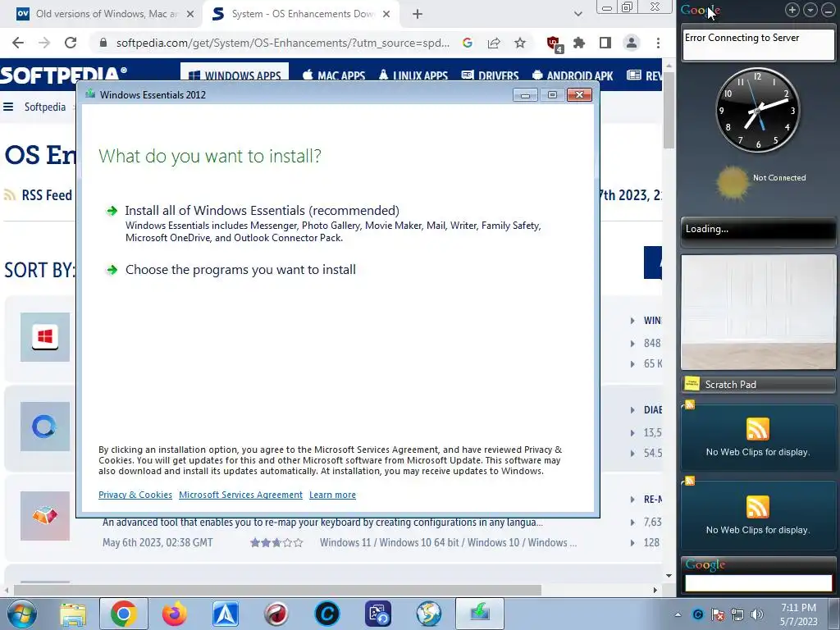Click the red Windows logo app thumbnail
The width and height of the screenshot is (840, 630).
tap(45, 337)
